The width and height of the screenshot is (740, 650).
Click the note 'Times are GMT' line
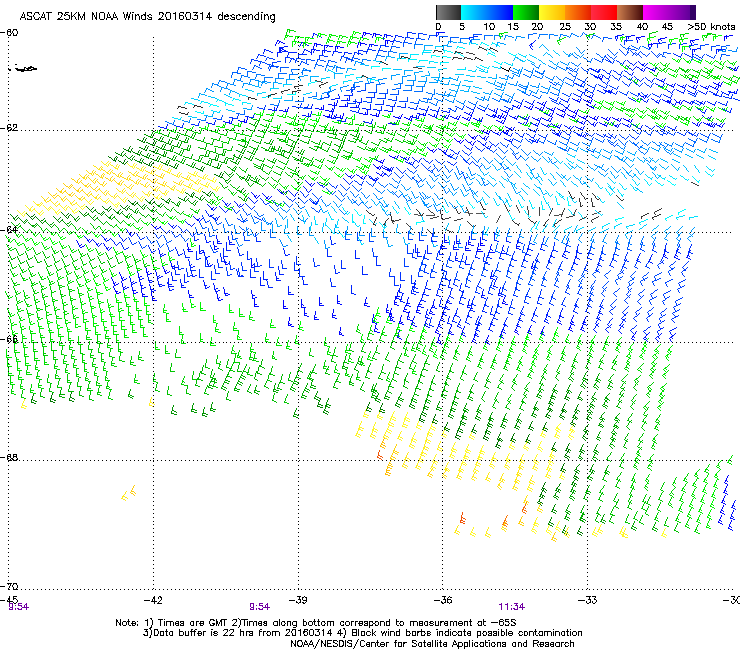[316, 623]
